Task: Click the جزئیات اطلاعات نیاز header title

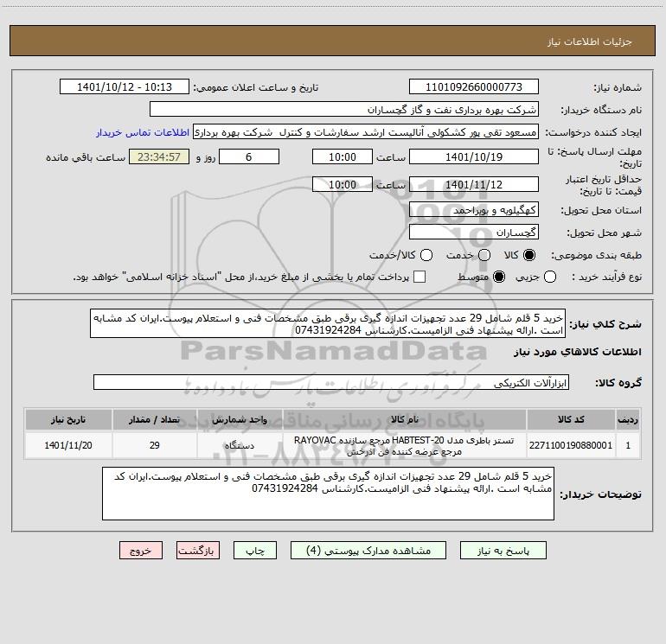Action: [x=590, y=41]
